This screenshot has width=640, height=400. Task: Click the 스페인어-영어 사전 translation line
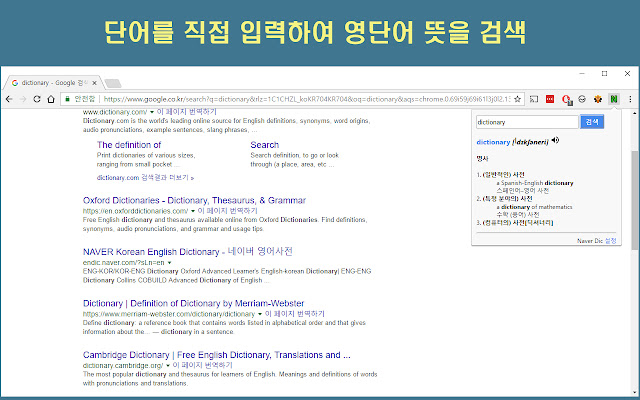point(522,191)
